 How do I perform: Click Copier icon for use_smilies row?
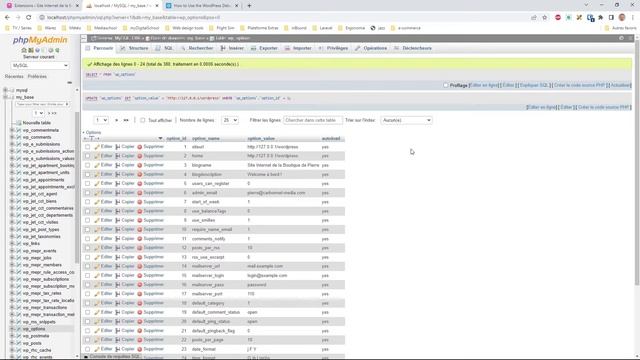[118, 220]
